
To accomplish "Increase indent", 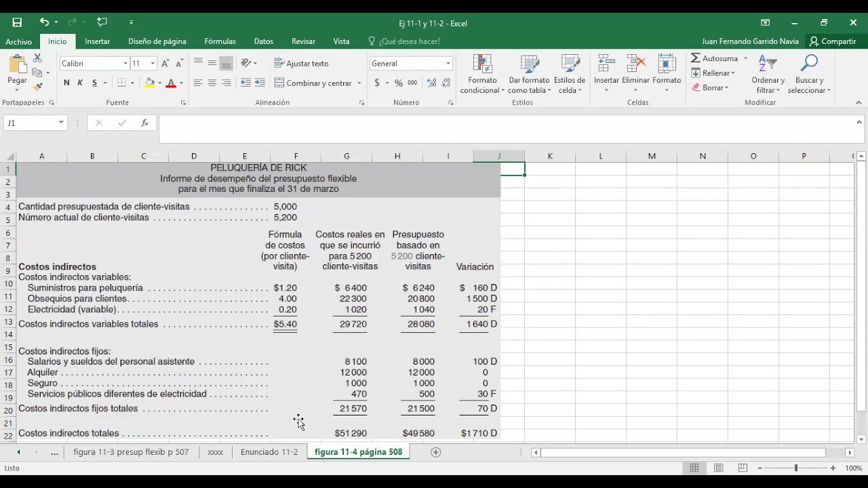I will [260, 83].
